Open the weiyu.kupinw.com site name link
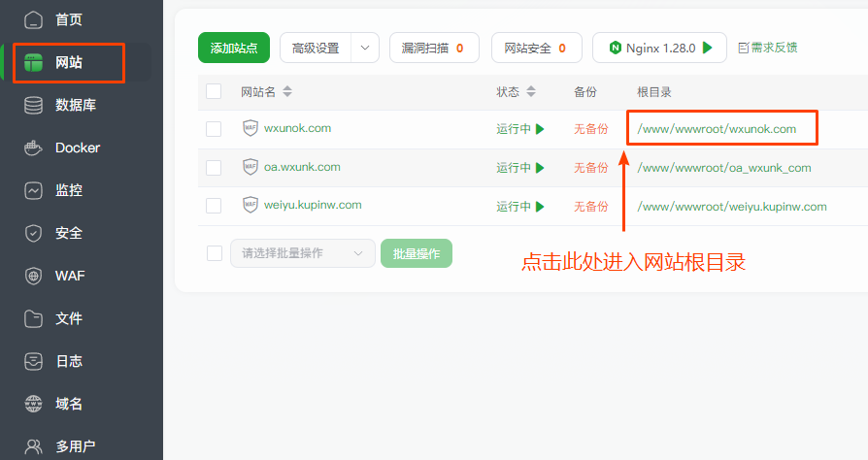Screen dimensions: 868x460 (x=313, y=205)
